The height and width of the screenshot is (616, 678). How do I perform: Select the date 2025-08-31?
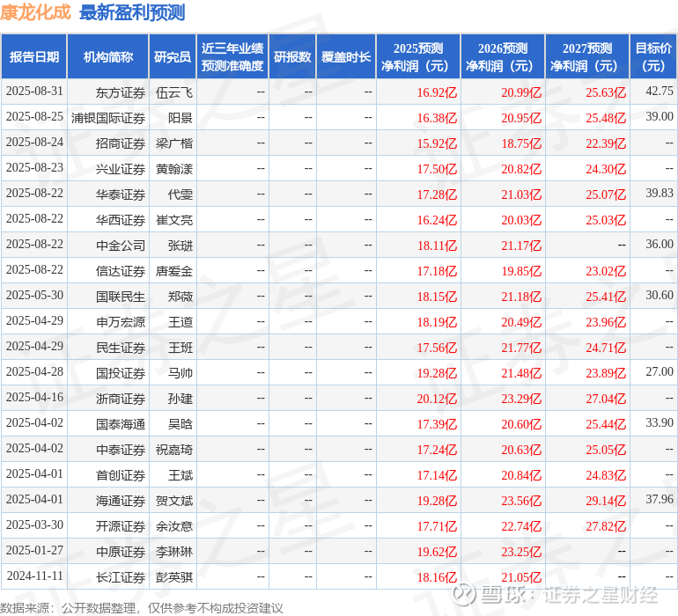(x=34, y=92)
